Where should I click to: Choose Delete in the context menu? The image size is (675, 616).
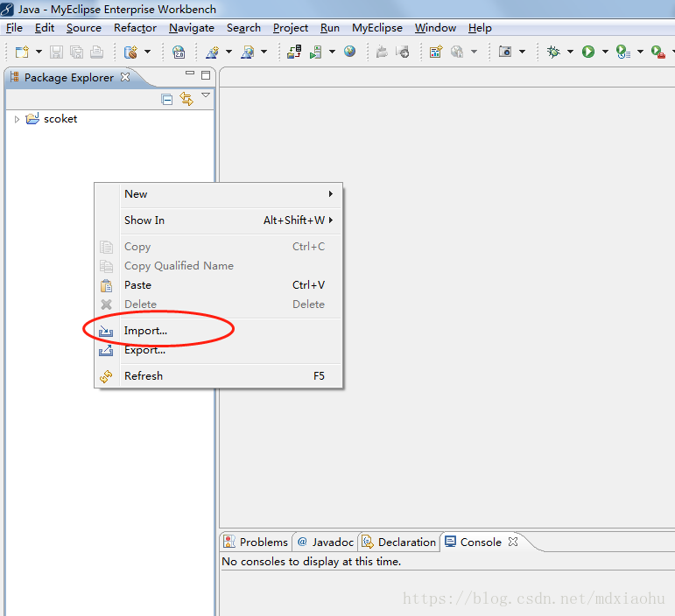click(219, 304)
